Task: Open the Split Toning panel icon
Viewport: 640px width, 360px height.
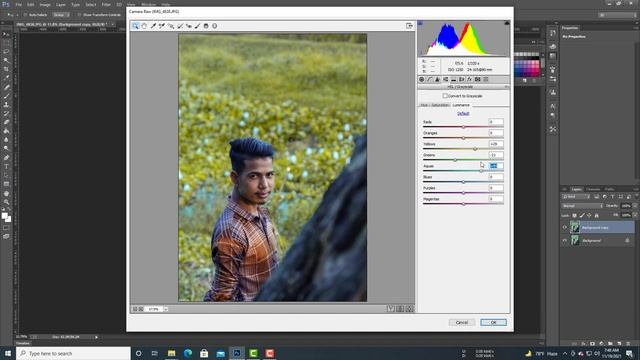Action: [x=453, y=79]
